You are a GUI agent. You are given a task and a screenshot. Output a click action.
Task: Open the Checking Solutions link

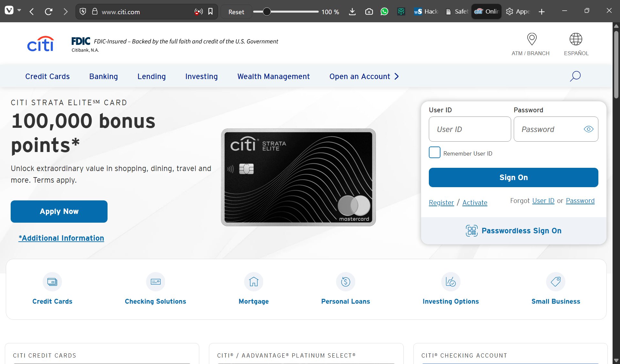(156, 301)
